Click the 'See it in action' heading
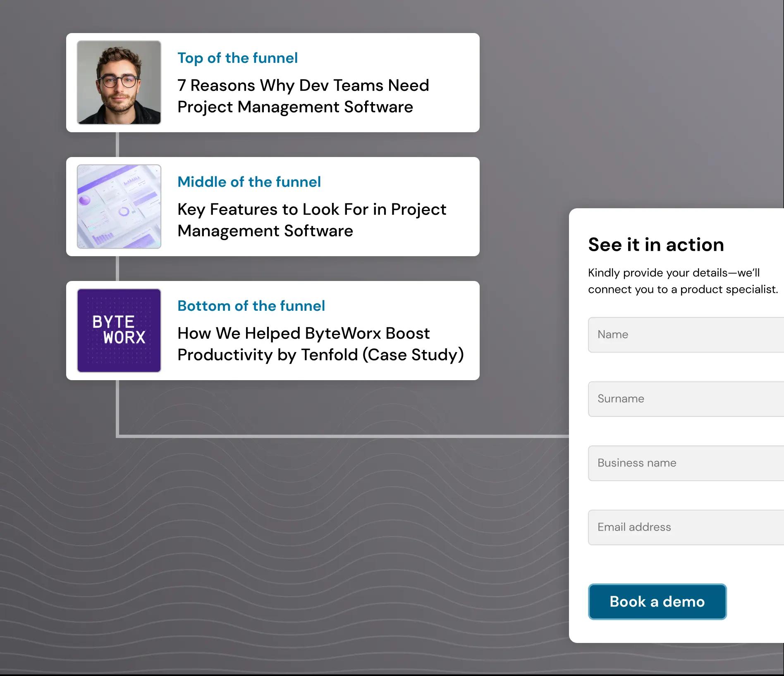 [655, 245]
